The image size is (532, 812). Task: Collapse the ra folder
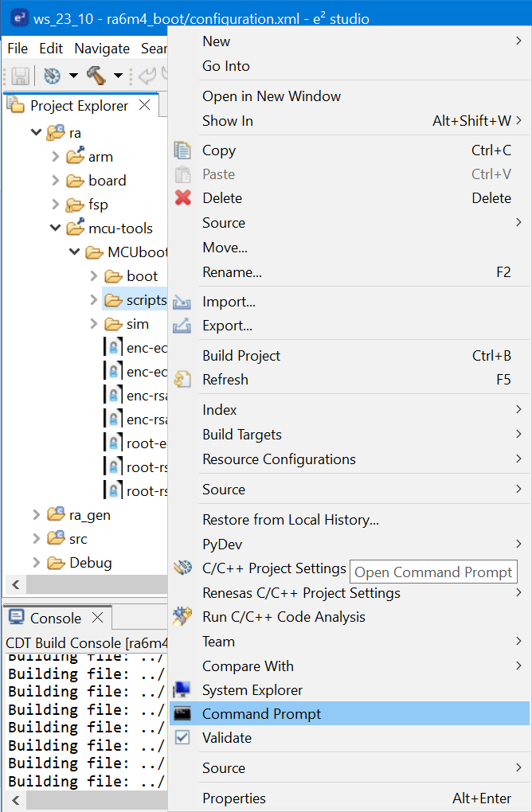pos(37,133)
